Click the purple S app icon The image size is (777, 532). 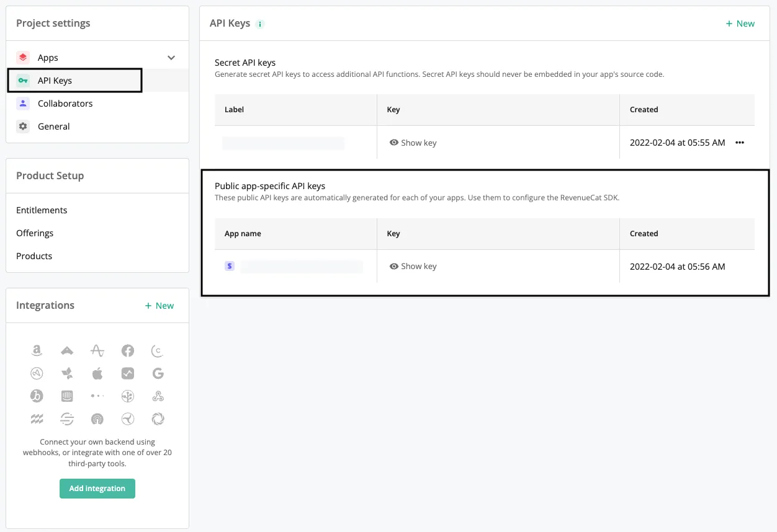(x=230, y=266)
